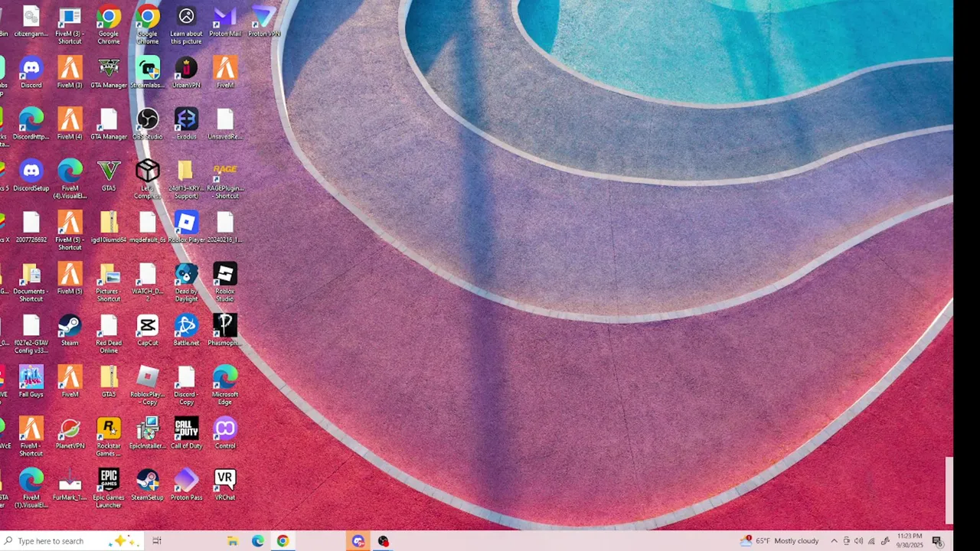Focus the Type here to search box
Screen dimensions: 980x551
pyautogui.click(x=70, y=541)
